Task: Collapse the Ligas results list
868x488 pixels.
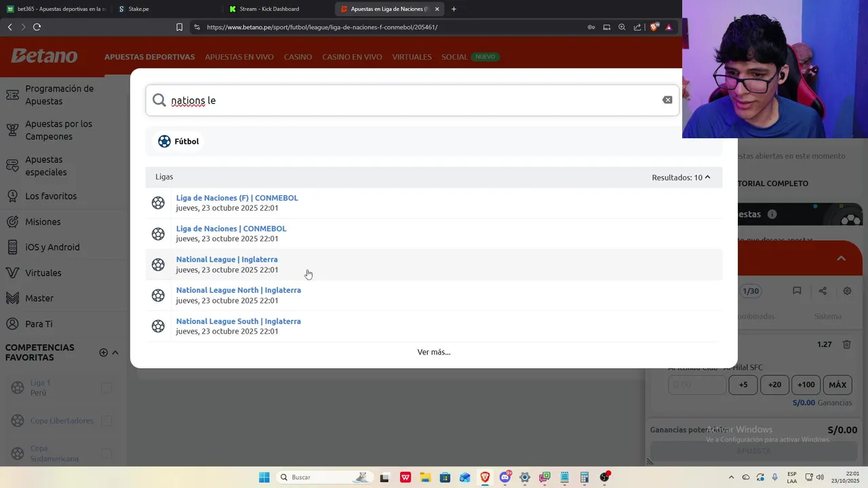Action: [x=707, y=177]
